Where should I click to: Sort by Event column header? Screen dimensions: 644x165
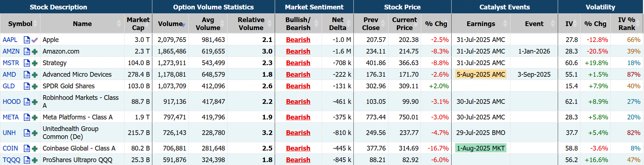coord(534,24)
